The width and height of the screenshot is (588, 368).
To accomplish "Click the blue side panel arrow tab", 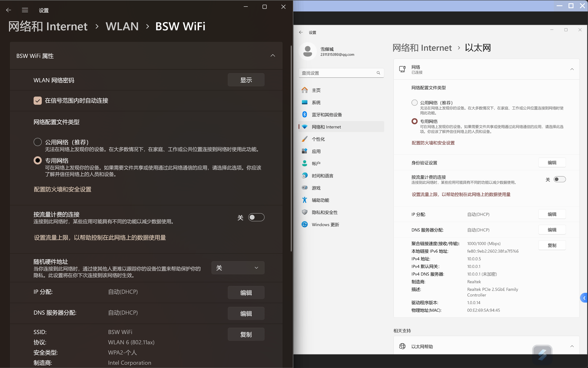I will [584, 298].
